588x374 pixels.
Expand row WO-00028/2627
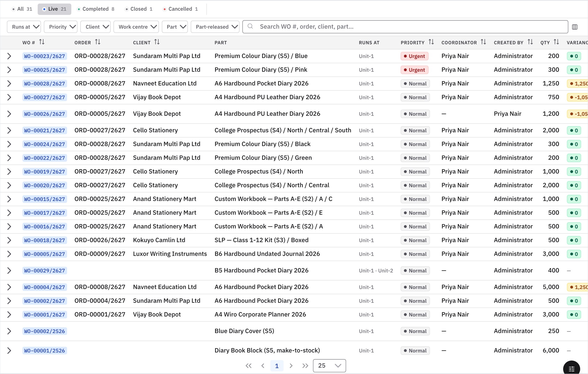[x=9, y=83]
